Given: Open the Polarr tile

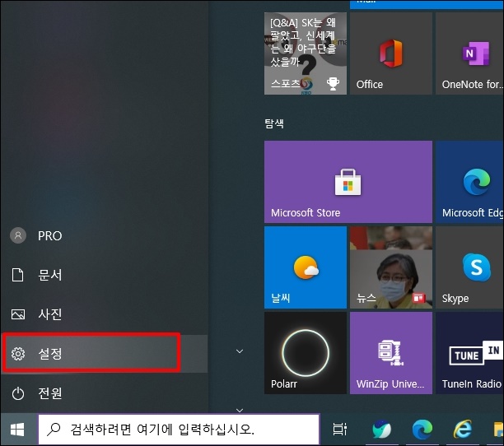Looking at the screenshot, I should [306, 353].
